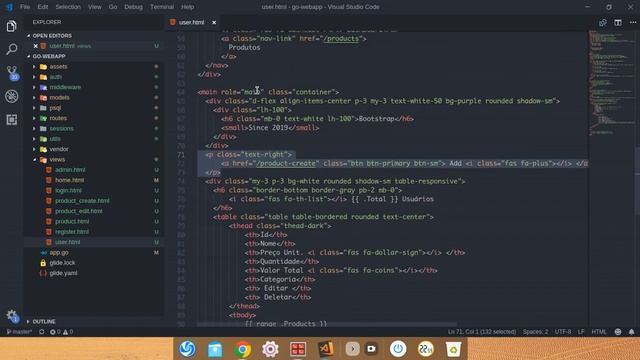Image resolution: width=640 pixels, height=360 pixels.
Task: Open the File menu
Action: point(25,7)
